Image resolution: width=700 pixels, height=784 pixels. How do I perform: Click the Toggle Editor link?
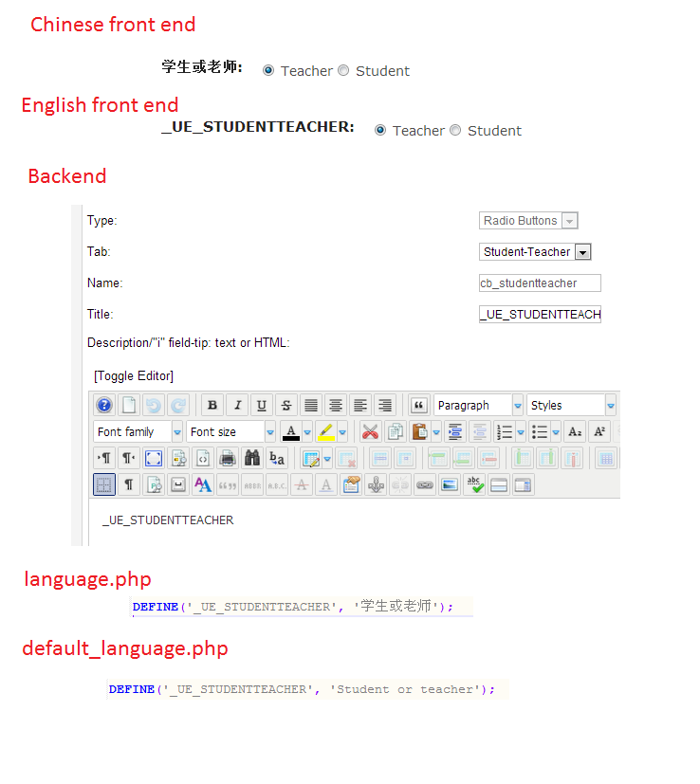pos(134,376)
